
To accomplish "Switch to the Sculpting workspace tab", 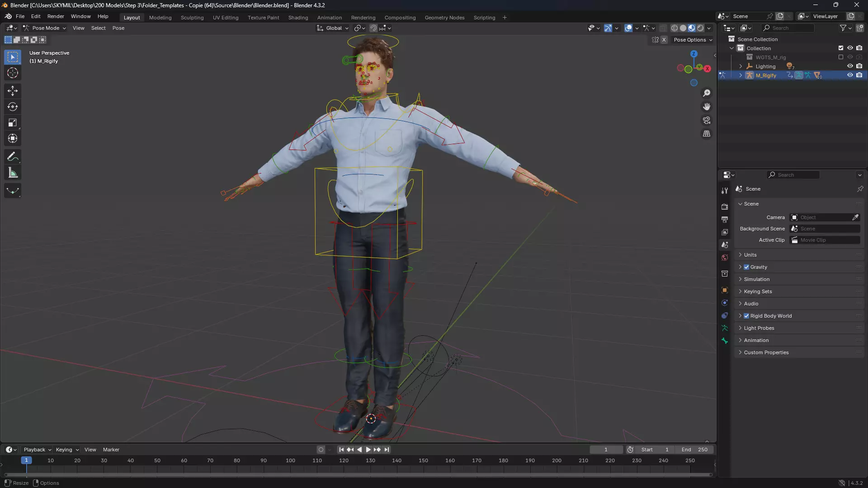I will [x=192, y=18].
